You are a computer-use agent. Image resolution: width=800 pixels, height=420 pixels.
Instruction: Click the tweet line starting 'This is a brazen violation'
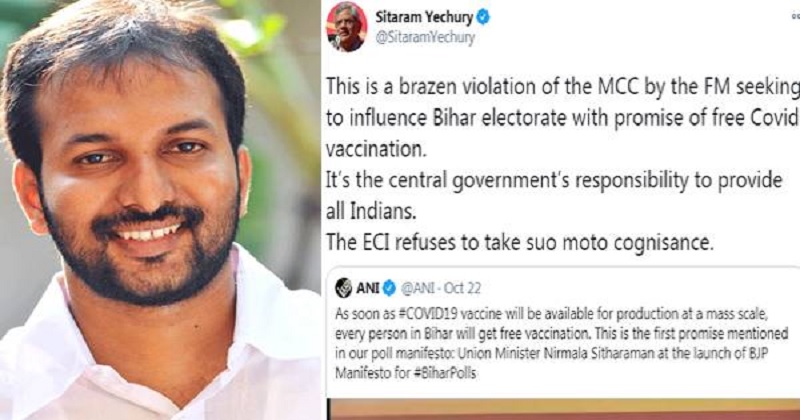(562, 87)
